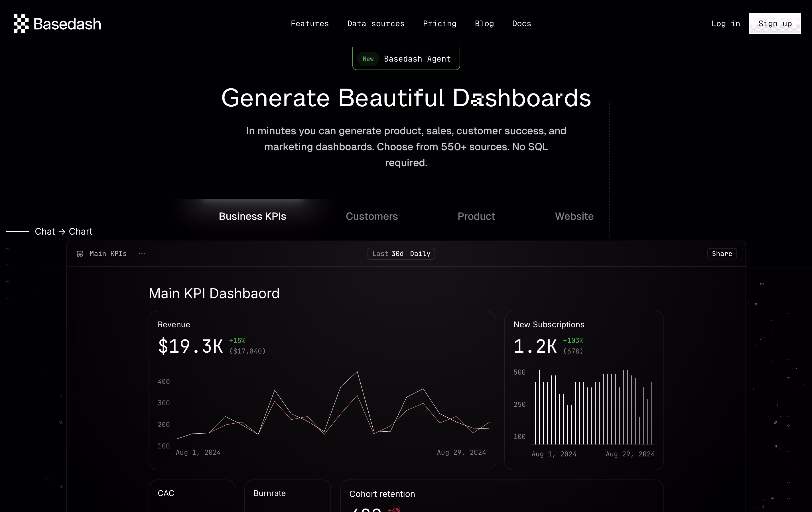Click Aug 1, 2024 label under Subscriptions chart

pos(554,454)
